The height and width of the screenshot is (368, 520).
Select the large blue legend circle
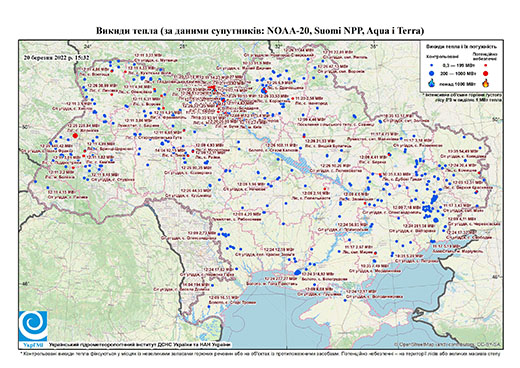432,73
